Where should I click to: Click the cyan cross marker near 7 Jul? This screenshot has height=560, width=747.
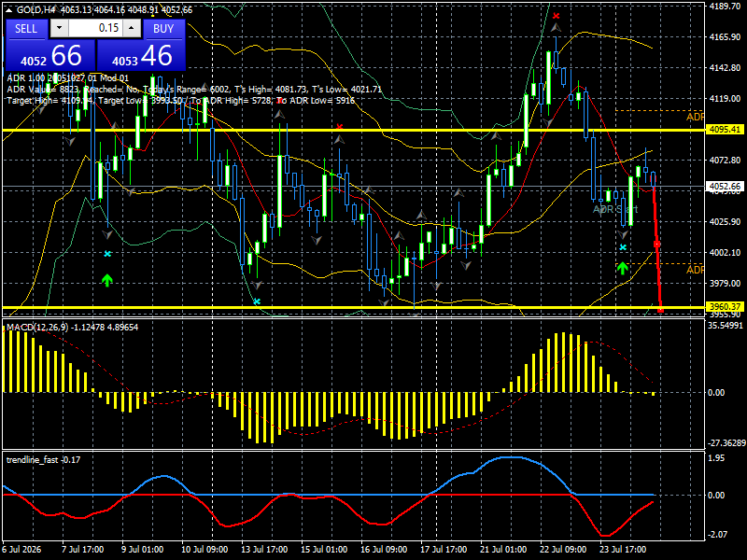pyautogui.click(x=107, y=254)
